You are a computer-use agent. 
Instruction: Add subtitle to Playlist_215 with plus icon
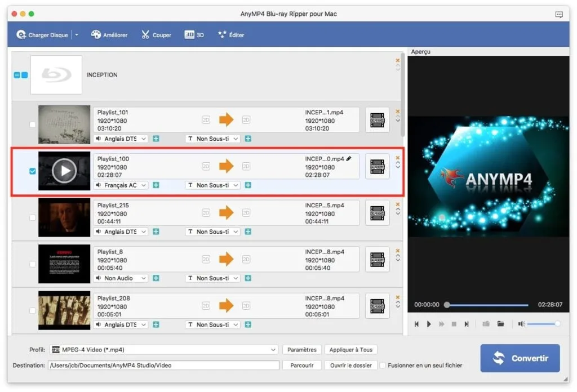point(248,231)
